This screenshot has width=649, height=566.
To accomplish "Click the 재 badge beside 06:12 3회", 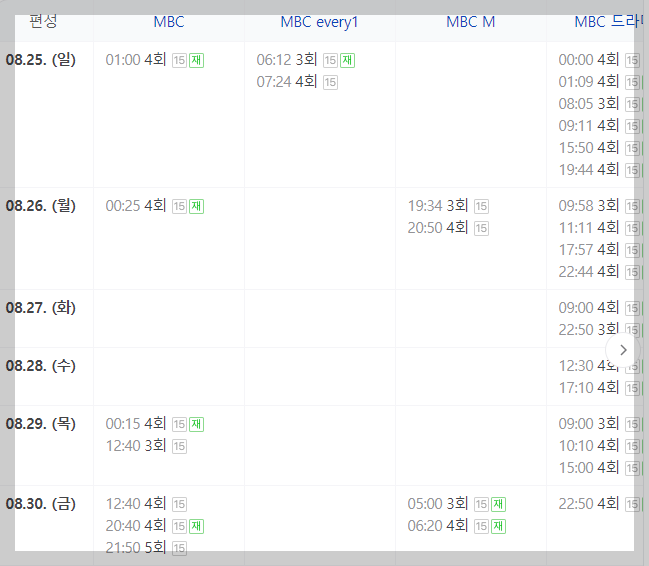I will tap(348, 60).
